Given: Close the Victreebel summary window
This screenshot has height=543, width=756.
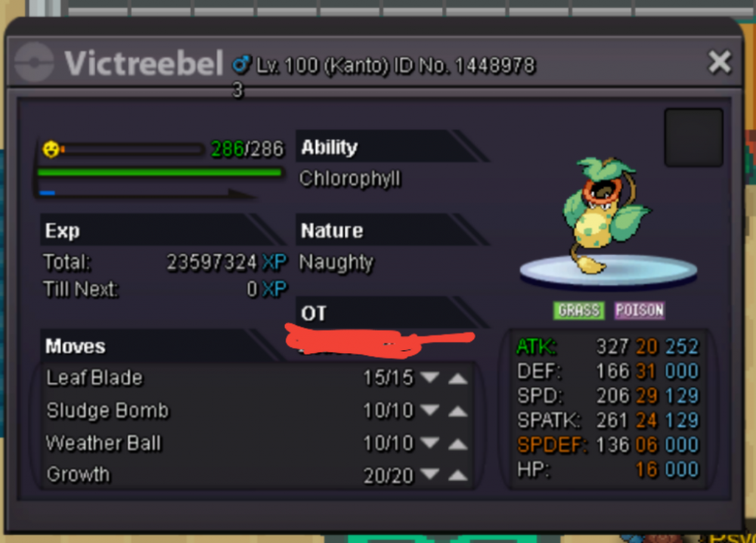Looking at the screenshot, I should 720,62.
